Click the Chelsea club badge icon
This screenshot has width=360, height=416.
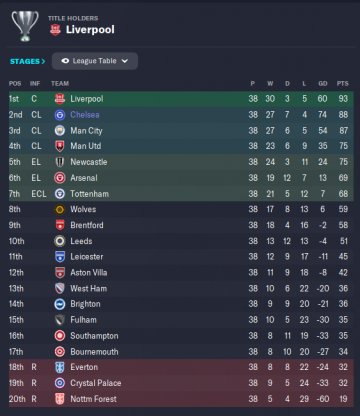click(x=60, y=115)
